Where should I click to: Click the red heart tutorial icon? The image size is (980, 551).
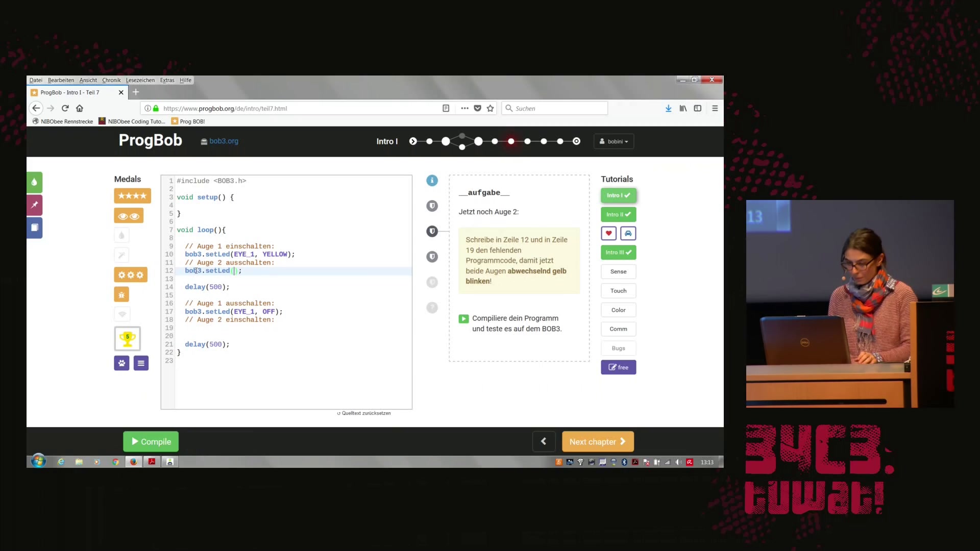pyautogui.click(x=608, y=233)
